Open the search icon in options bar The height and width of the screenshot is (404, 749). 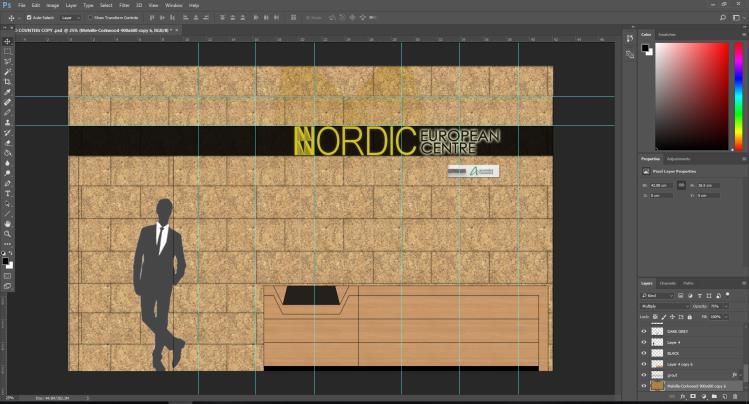click(723, 18)
